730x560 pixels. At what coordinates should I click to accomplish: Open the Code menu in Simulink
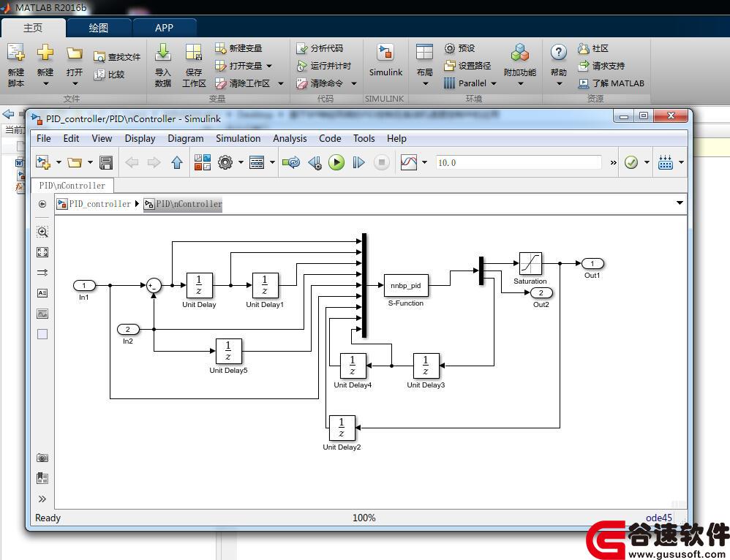pyautogui.click(x=330, y=138)
